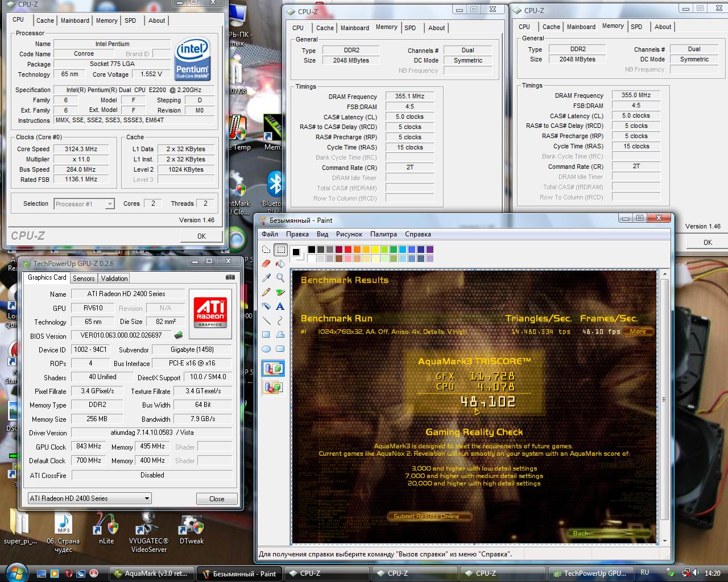Screen dimensions: 728x582
Task: Open the Справка menu in Paint
Action: 418,234
